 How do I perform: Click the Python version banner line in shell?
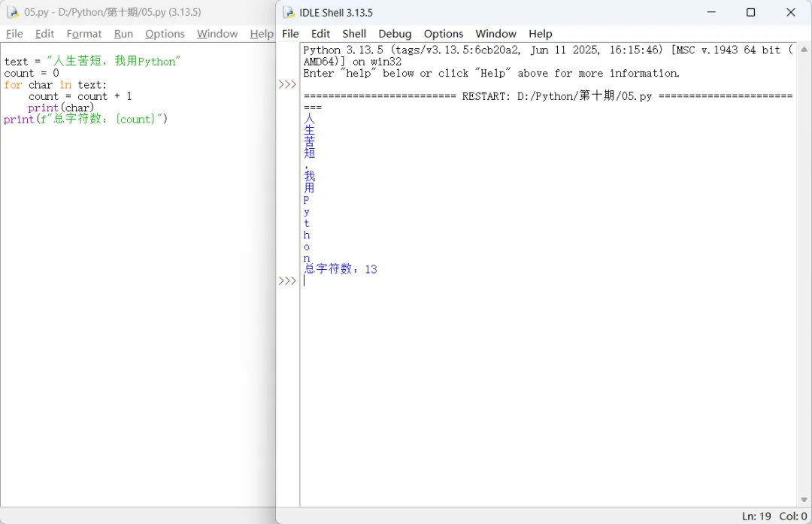(x=548, y=50)
